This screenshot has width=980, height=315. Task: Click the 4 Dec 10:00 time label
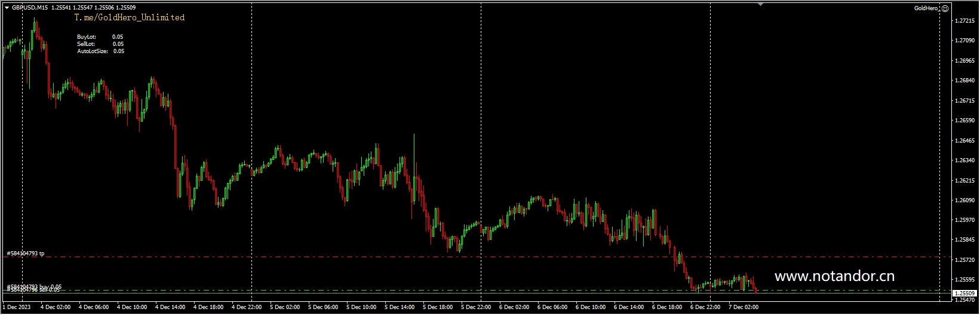click(132, 307)
